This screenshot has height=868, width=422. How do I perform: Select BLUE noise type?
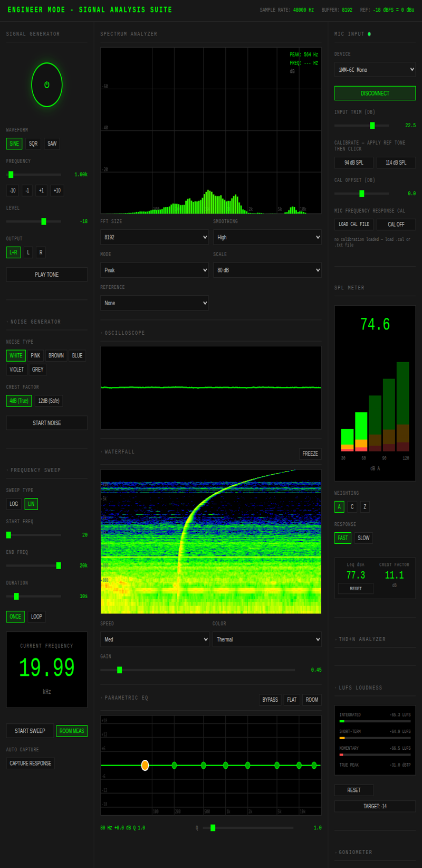pyautogui.click(x=77, y=356)
